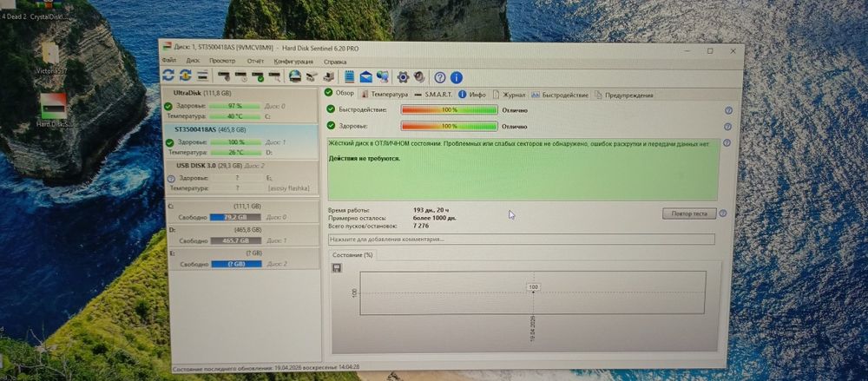Click the blue envelope e-mail icon
This screenshot has height=381, width=868.
tap(366, 76)
